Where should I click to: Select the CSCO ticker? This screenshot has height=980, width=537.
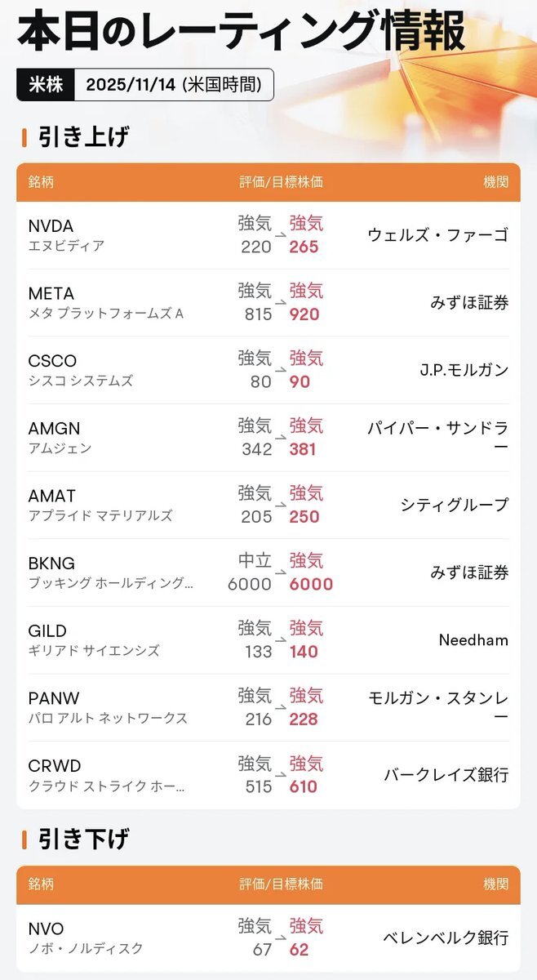coord(51,362)
